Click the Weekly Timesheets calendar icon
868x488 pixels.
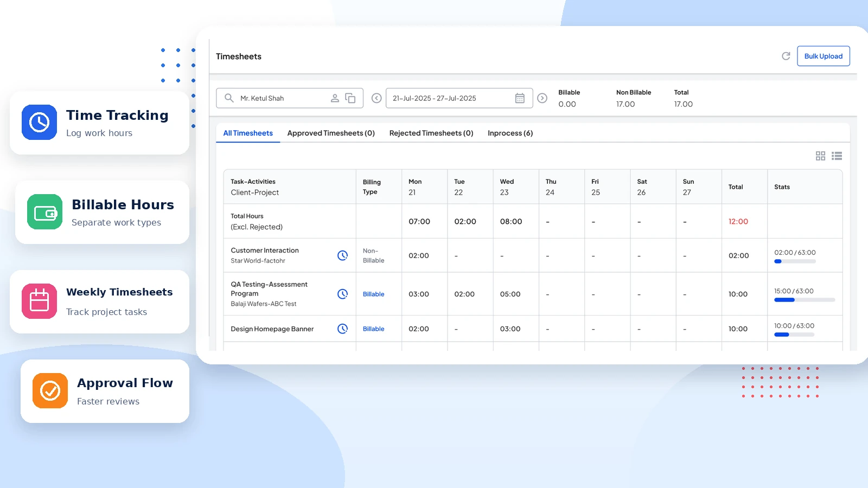pos(39,301)
